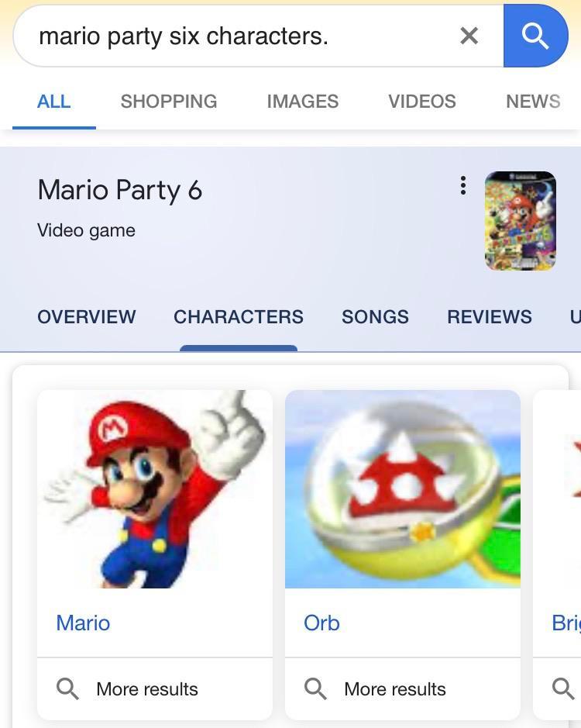Open the three-dot menu for Mario Party 6
This screenshot has width=581, height=728.
pos(462,185)
